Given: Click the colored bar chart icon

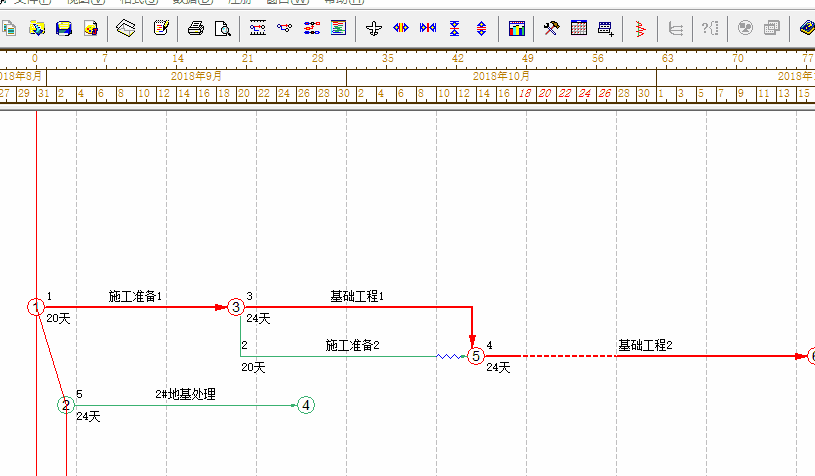Looking at the screenshot, I should [516, 28].
